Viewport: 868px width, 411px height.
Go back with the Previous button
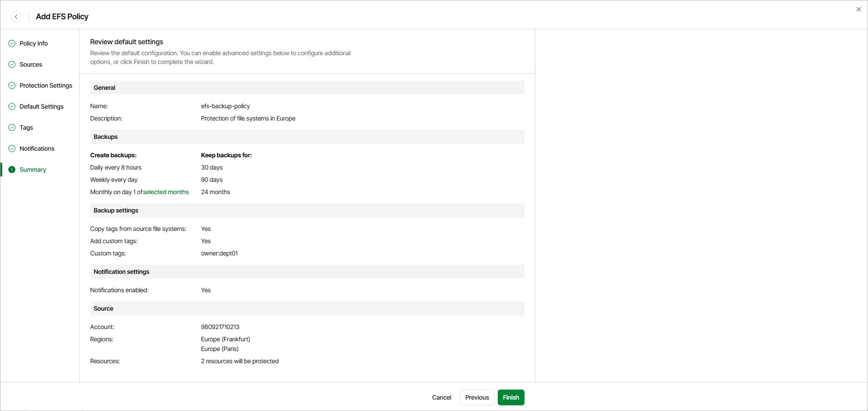(x=477, y=397)
